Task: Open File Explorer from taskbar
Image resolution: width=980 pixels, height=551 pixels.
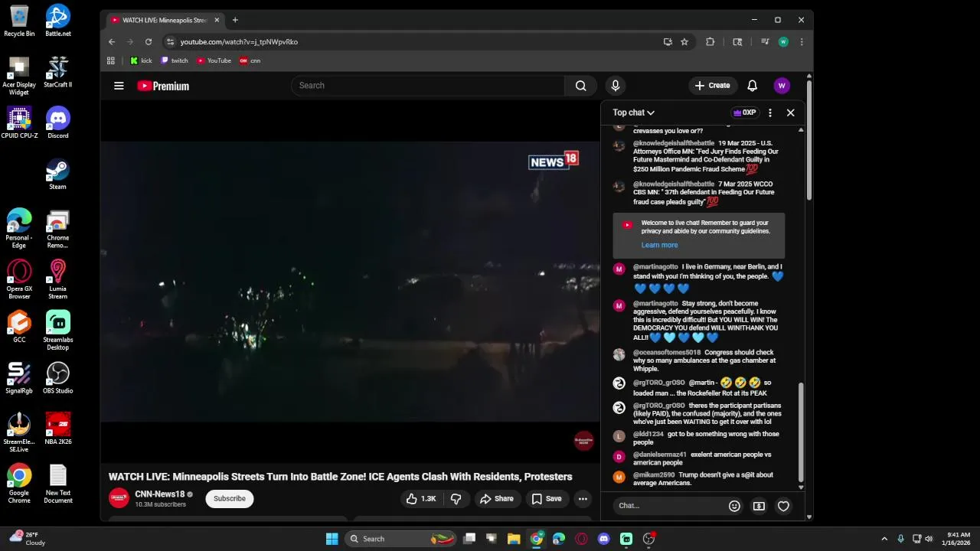Action: coord(514,539)
